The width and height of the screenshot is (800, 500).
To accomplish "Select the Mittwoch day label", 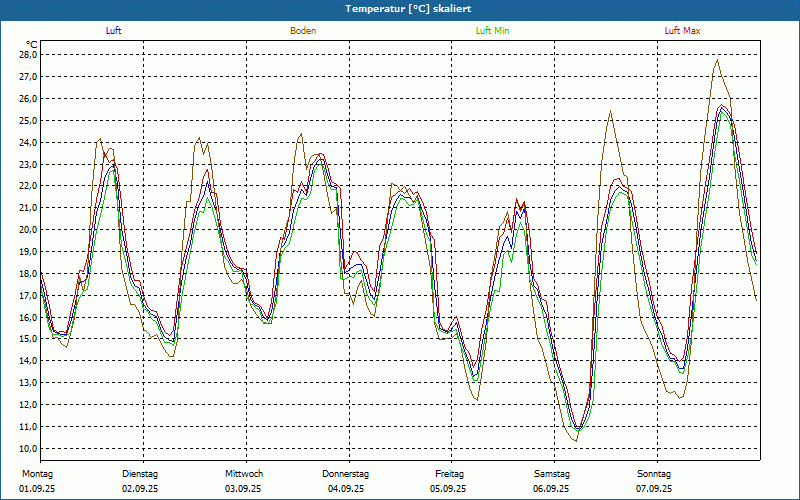I will 243,474.
